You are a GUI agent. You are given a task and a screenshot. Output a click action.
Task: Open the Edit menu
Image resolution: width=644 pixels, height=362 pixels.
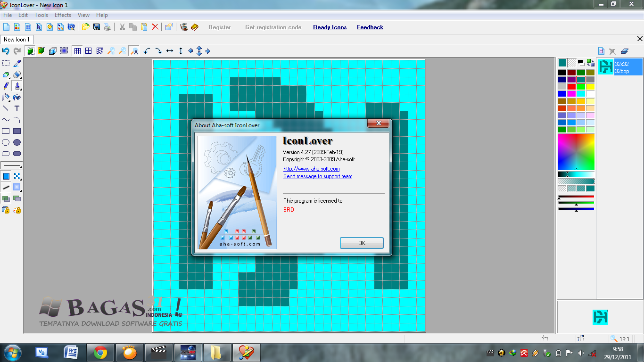tap(23, 15)
